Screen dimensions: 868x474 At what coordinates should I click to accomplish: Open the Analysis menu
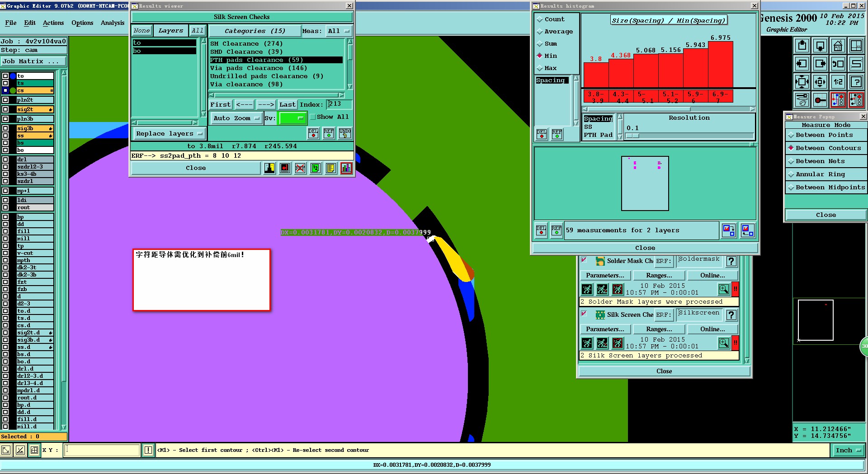[x=113, y=23]
